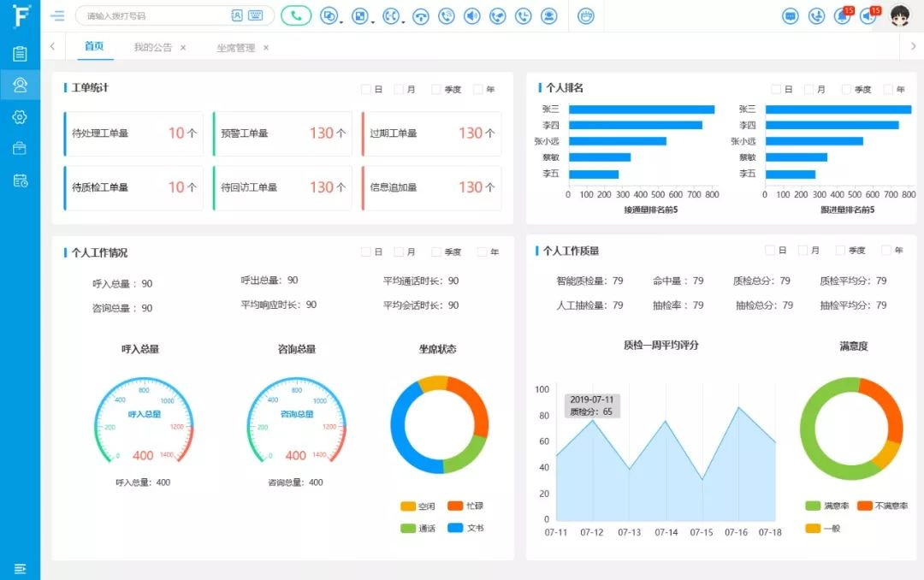Open the 待处理工单量 card
The height and width of the screenshot is (580, 924).
tap(133, 133)
